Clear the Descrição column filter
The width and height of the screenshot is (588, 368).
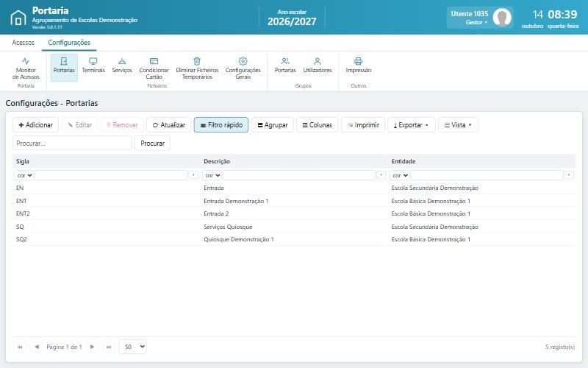point(381,175)
